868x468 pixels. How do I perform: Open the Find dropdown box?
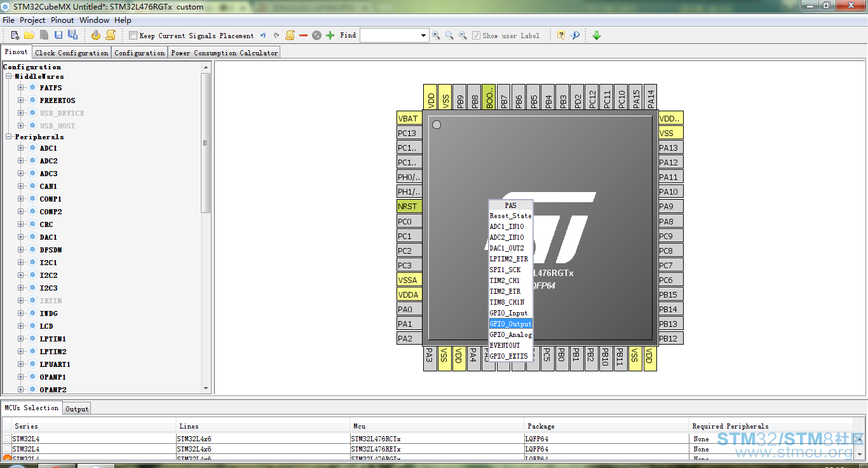(424, 36)
